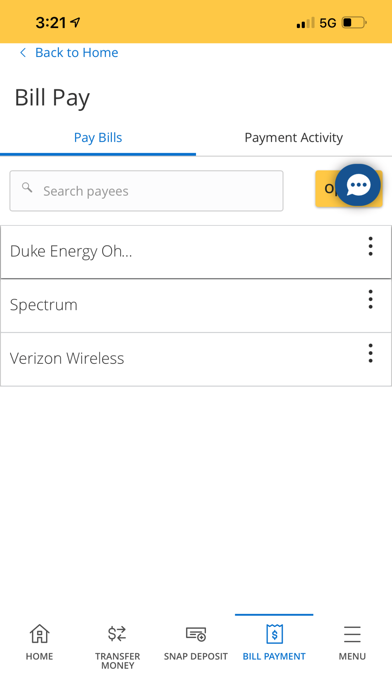Open Spectrum three-dot options menu

(370, 300)
